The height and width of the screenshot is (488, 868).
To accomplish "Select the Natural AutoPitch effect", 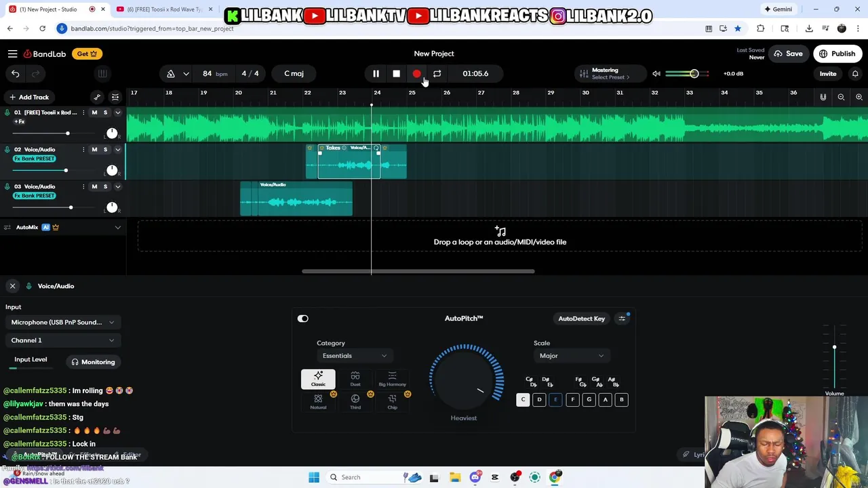I will 318,402.
